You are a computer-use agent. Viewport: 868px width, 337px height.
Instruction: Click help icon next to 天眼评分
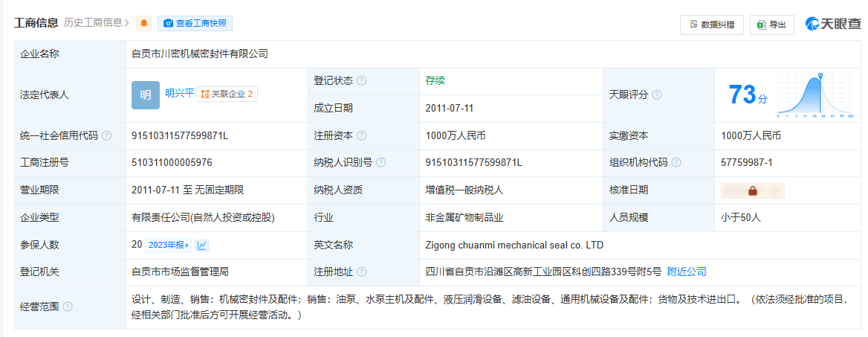[x=656, y=94]
